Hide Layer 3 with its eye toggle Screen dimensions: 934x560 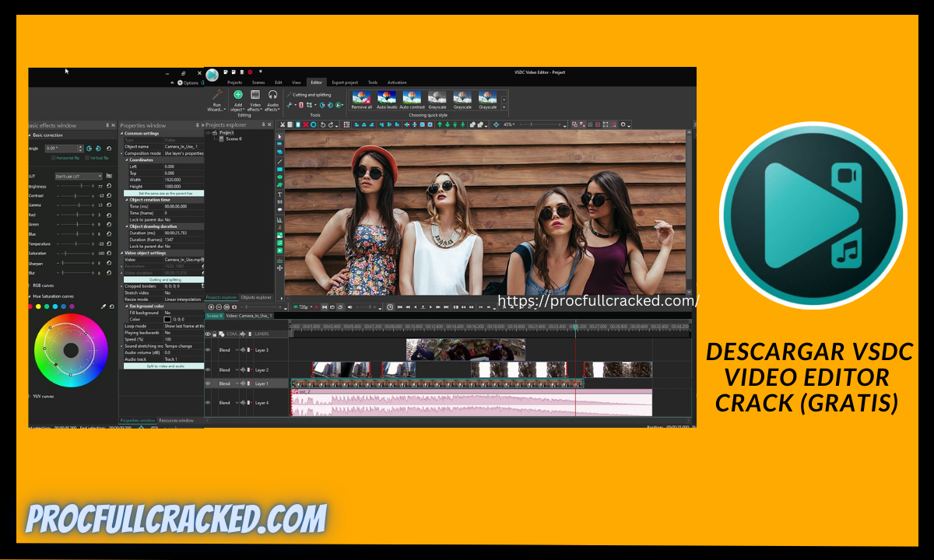click(x=206, y=350)
